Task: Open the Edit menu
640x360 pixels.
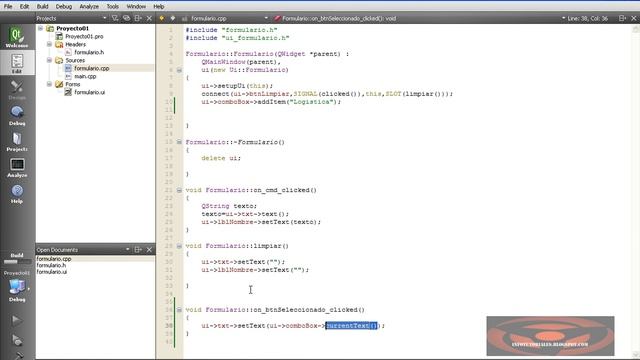Action: click(x=24, y=7)
